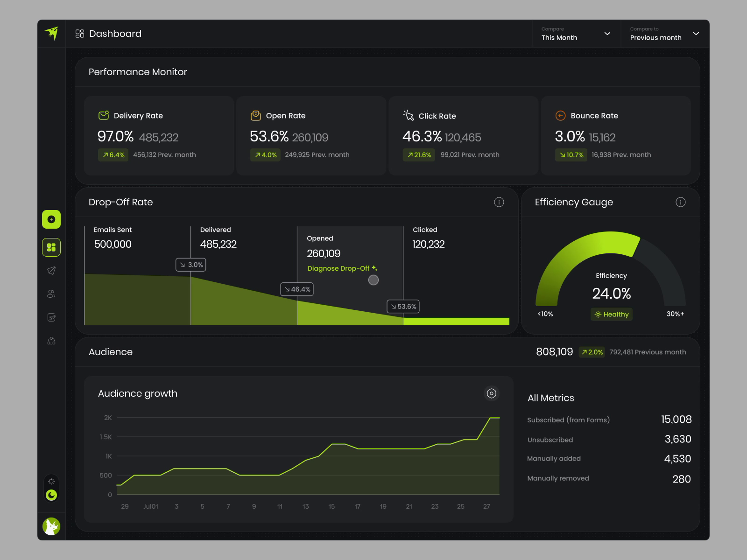The width and height of the screenshot is (747, 560).
Task: Click the green create-new plus button in sidebar
Action: (x=51, y=219)
